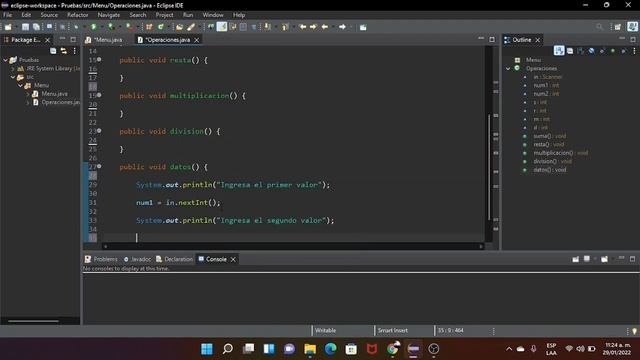Minimize the Package Explorer view
Screen dimensions: 640x360
click(62, 39)
